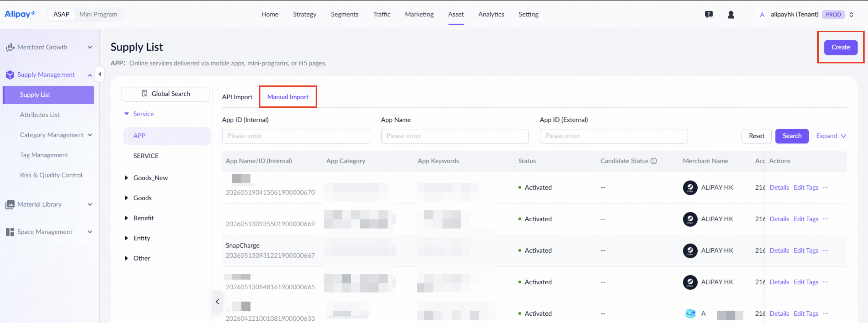Toggle the tenant environment switcher arrows
The height and width of the screenshot is (323, 868).
click(851, 14)
